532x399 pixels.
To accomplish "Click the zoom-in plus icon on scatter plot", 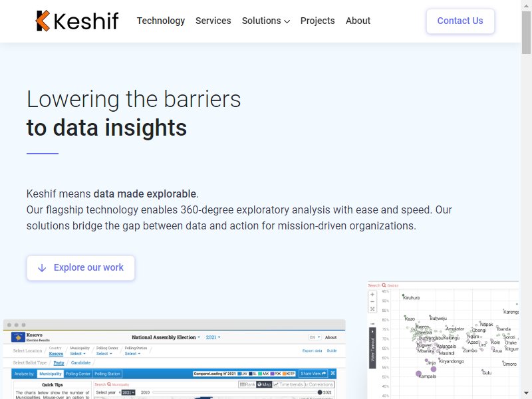I will pos(372,295).
